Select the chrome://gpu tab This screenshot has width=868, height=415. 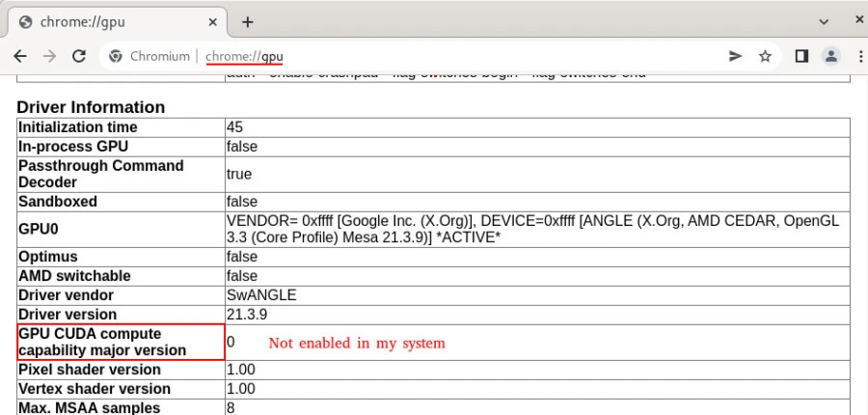106,21
